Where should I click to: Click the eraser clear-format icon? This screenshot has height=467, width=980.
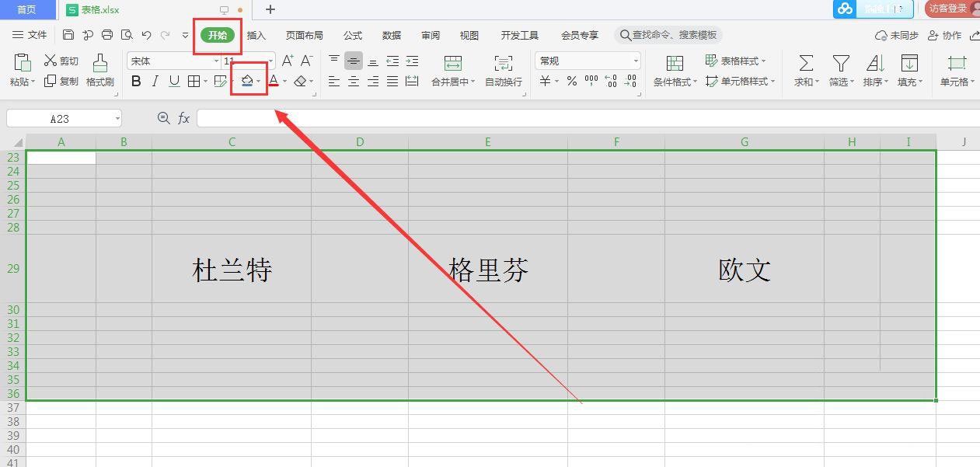tap(300, 81)
